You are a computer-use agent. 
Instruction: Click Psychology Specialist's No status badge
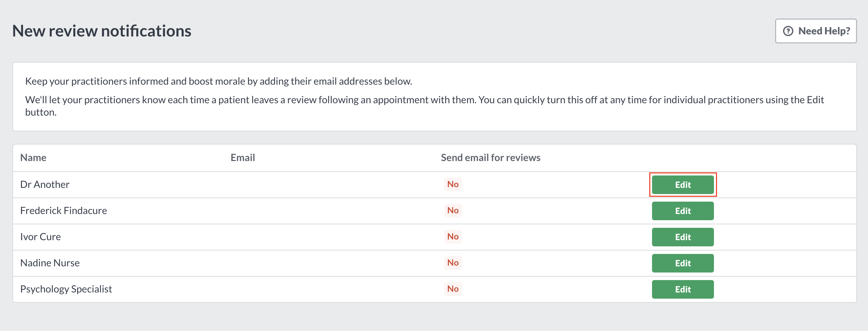click(453, 289)
